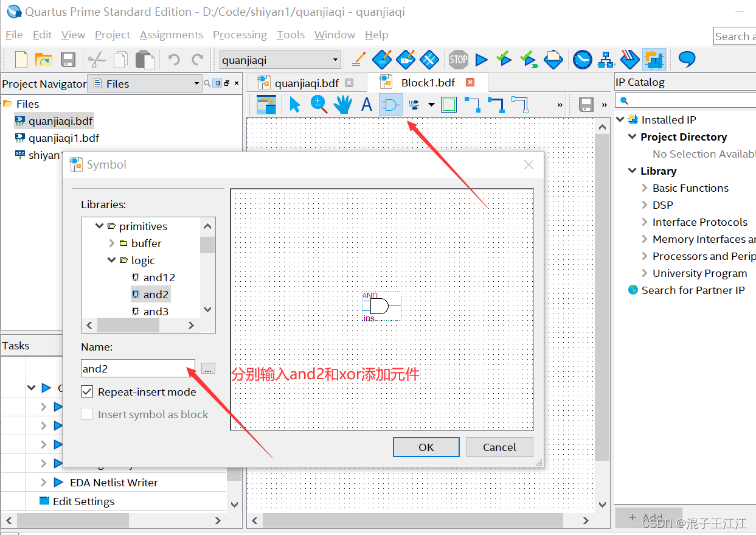Open the Tools menu
The width and height of the screenshot is (756, 535).
click(x=291, y=35)
